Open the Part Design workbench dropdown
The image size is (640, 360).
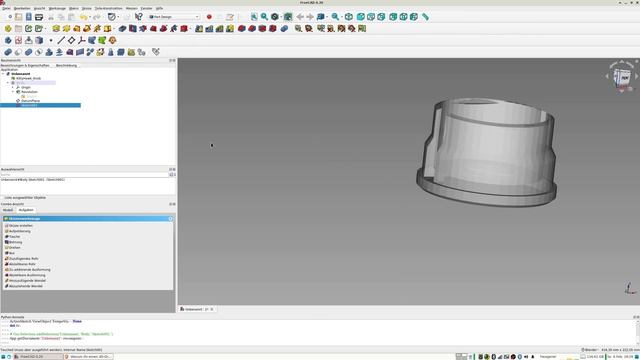coord(174,17)
